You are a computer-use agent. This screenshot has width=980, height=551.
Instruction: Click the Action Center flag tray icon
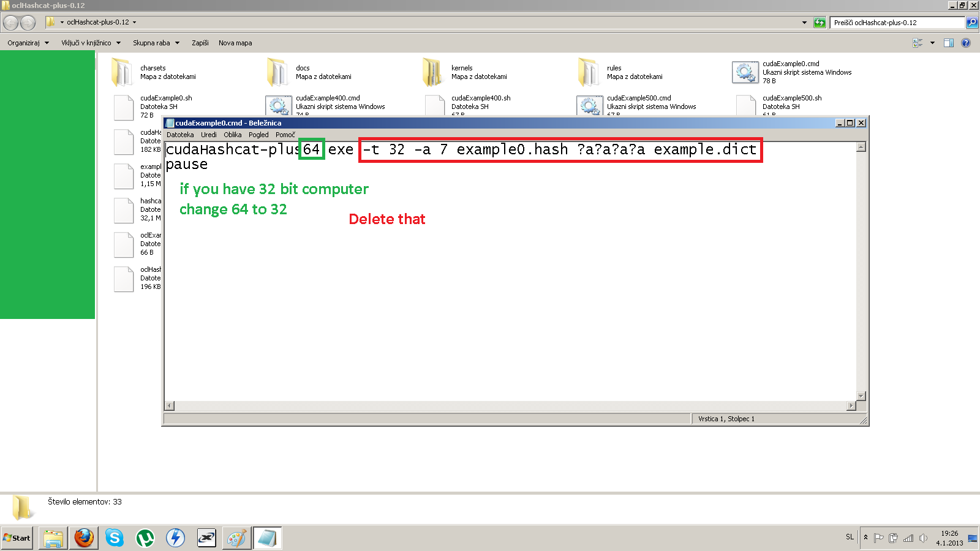(x=879, y=538)
